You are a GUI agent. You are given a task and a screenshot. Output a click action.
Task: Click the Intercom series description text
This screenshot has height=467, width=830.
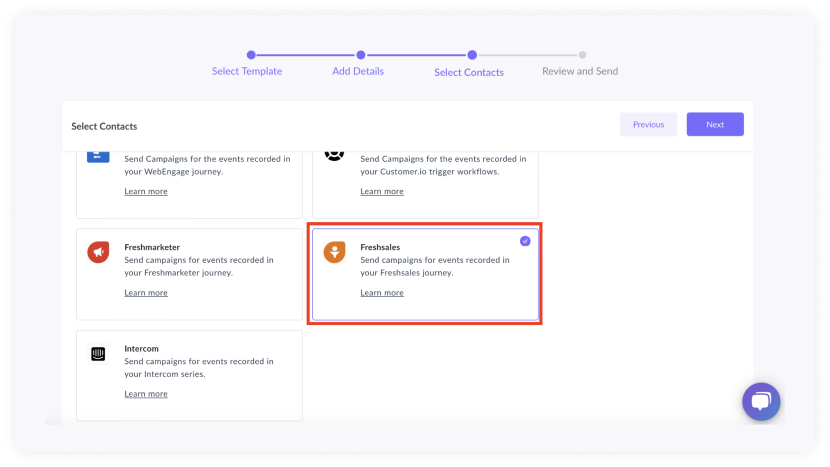pos(199,367)
